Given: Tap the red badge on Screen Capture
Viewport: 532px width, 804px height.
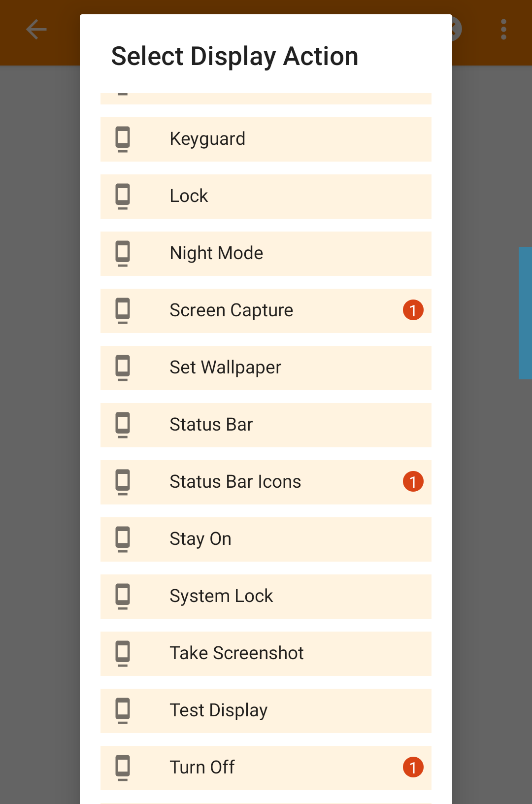Looking at the screenshot, I should (413, 310).
